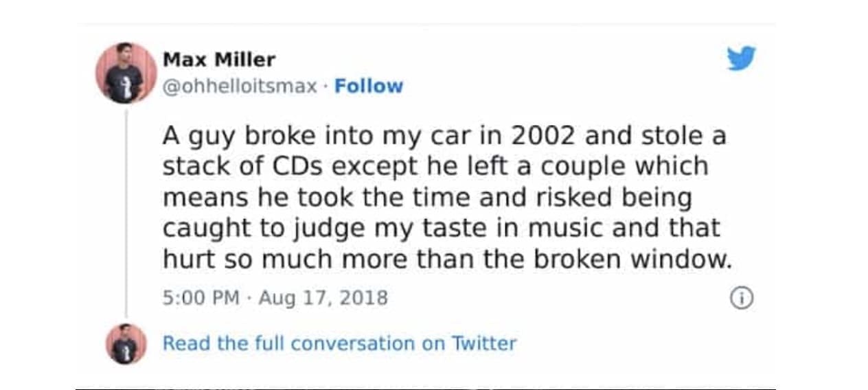Click the word Twitter in the conversation link

(483, 343)
